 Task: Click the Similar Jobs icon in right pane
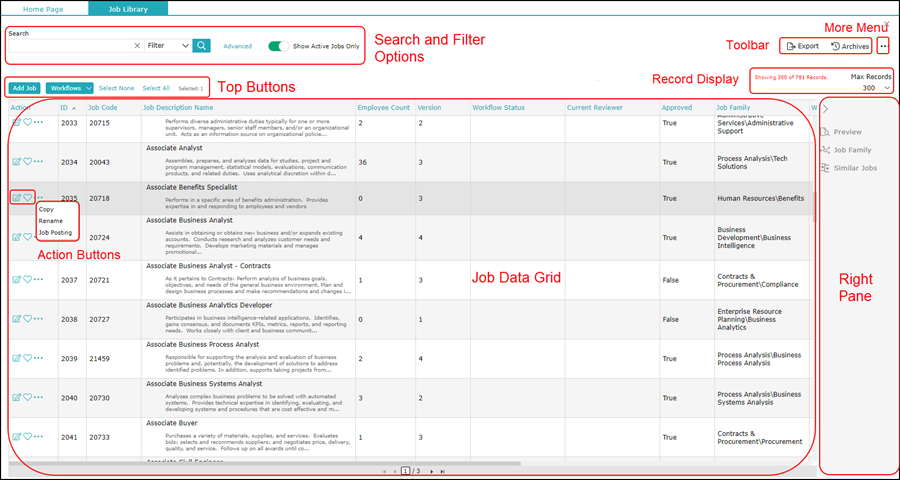pos(826,168)
